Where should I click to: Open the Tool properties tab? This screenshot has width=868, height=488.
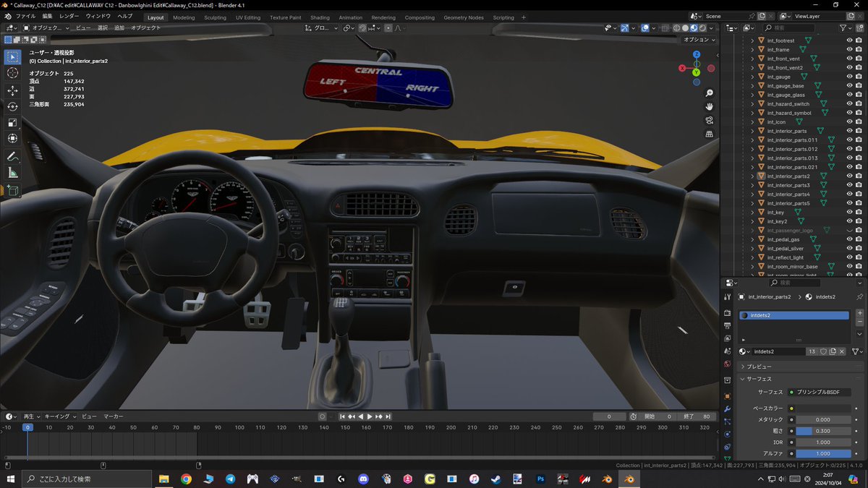coord(727,297)
